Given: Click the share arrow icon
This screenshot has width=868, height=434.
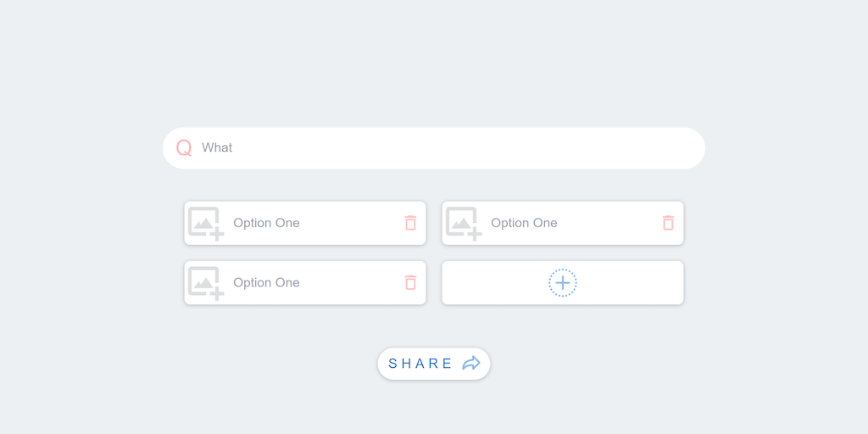Looking at the screenshot, I should pos(471,364).
